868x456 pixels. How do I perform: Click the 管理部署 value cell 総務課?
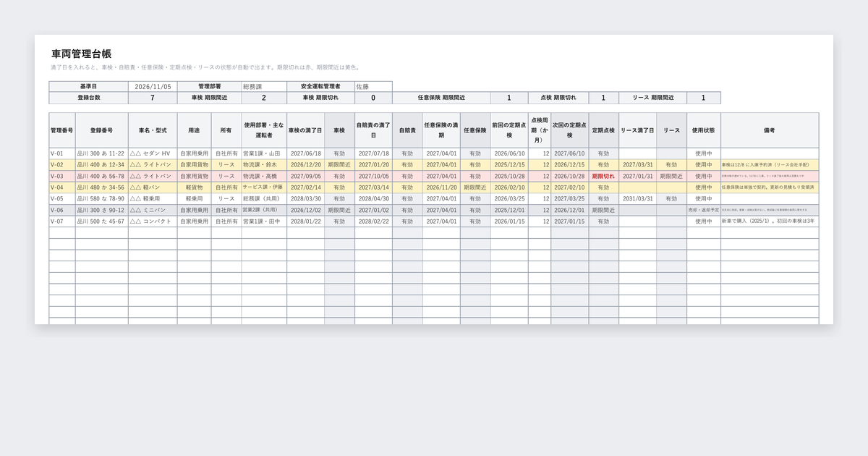click(x=264, y=86)
